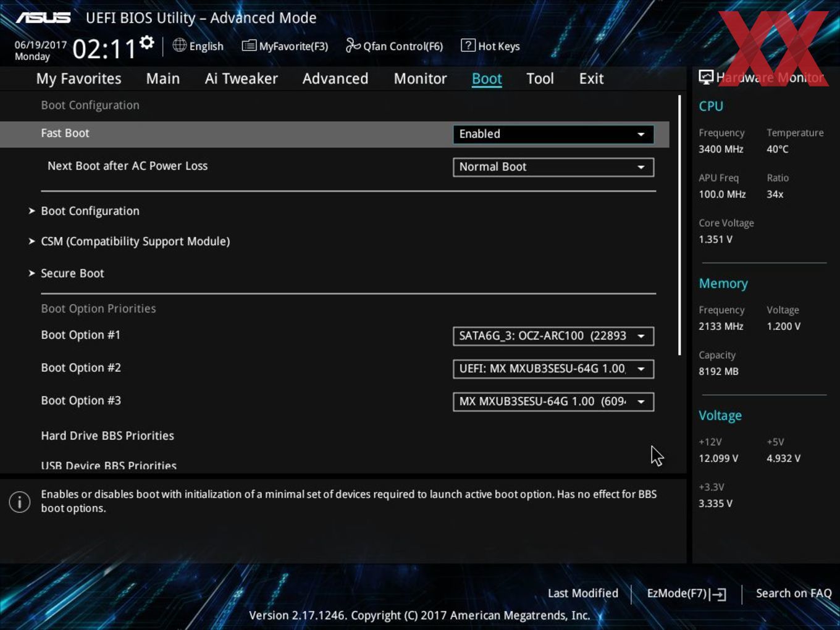Click the MyFavorite list icon
Image resolution: width=840 pixels, height=630 pixels.
tap(249, 46)
